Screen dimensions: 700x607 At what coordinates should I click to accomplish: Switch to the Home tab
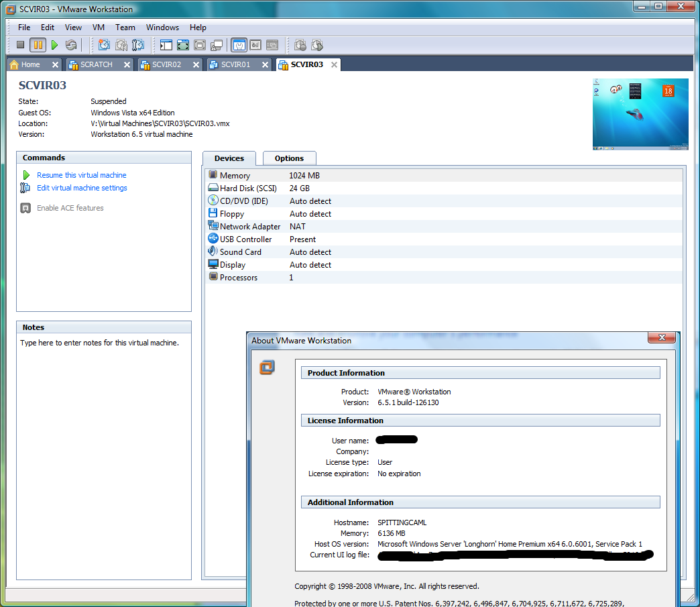pyautogui.click(x=30, y=65)
